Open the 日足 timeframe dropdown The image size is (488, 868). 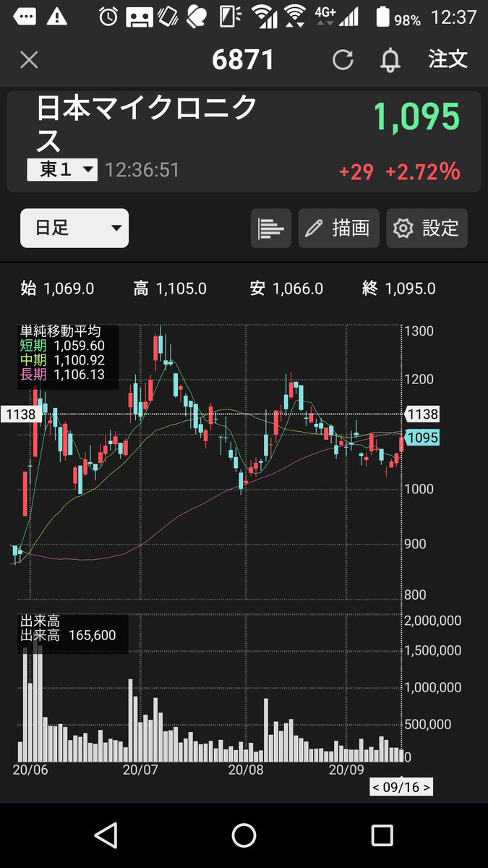click(74, 229)
